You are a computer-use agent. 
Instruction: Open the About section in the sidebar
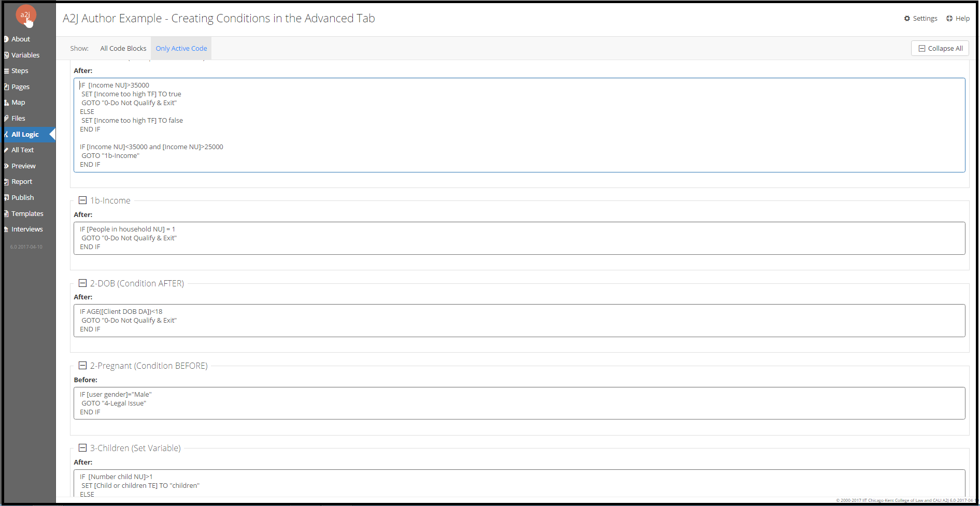(21, 39)
